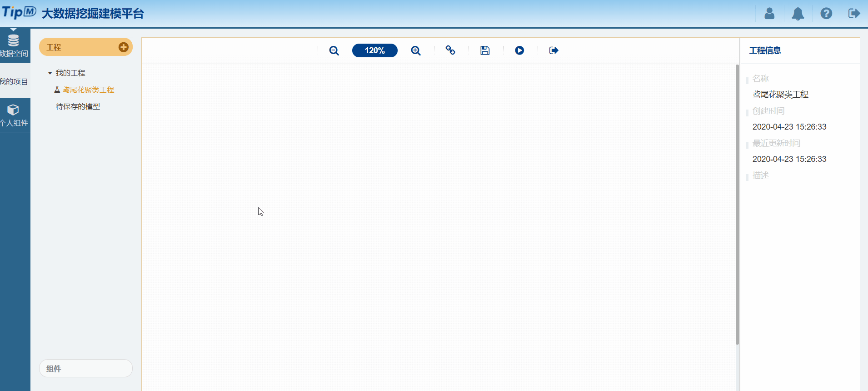Open the user profile icon

[x=769, y=14]
